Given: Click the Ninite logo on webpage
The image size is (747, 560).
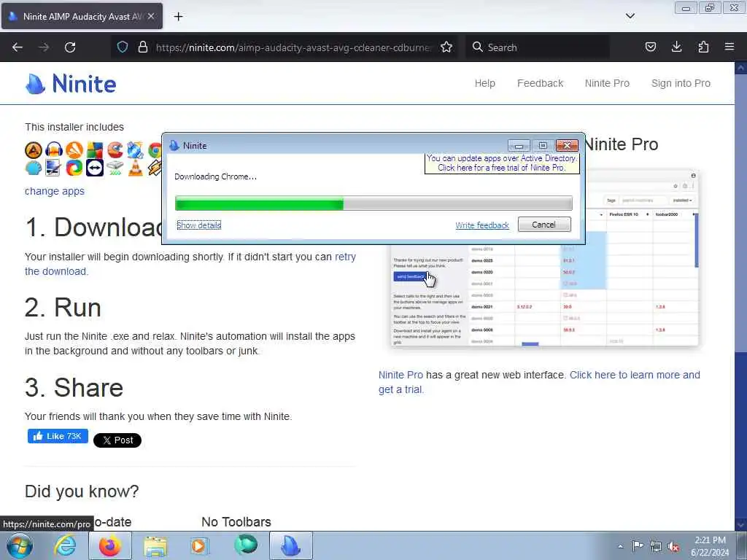Looking at the screenshot, I should 71,84.
